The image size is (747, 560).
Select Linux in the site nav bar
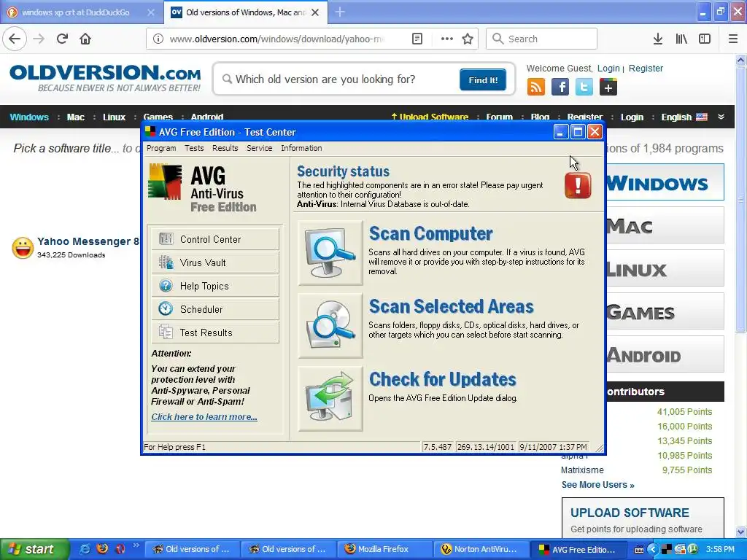(x=114, y=117)
